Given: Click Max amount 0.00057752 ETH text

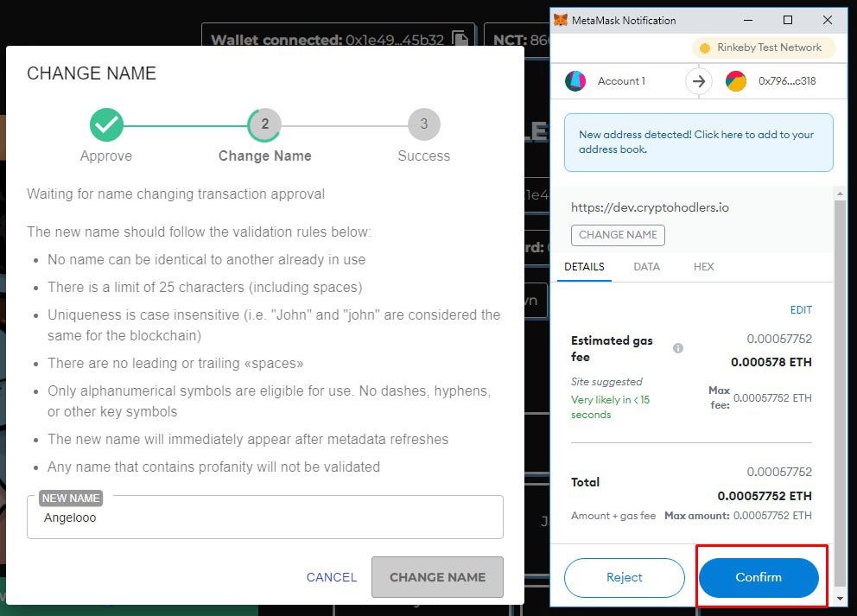Looking at the screenshot, I should point(738,516).
